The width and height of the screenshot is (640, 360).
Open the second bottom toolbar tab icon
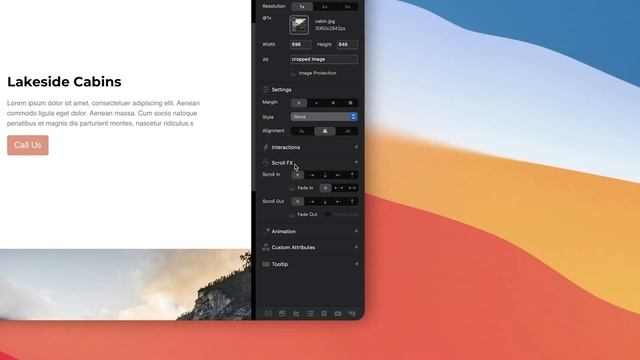coord(282,313)
